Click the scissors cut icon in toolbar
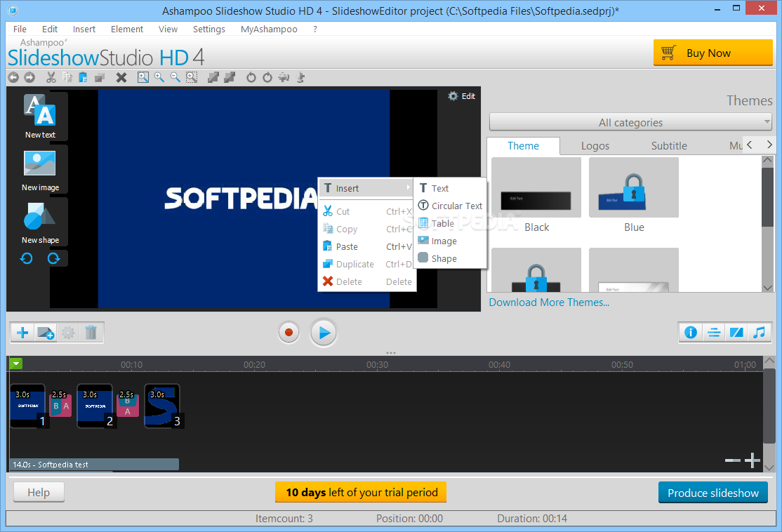 pos(51,77)
